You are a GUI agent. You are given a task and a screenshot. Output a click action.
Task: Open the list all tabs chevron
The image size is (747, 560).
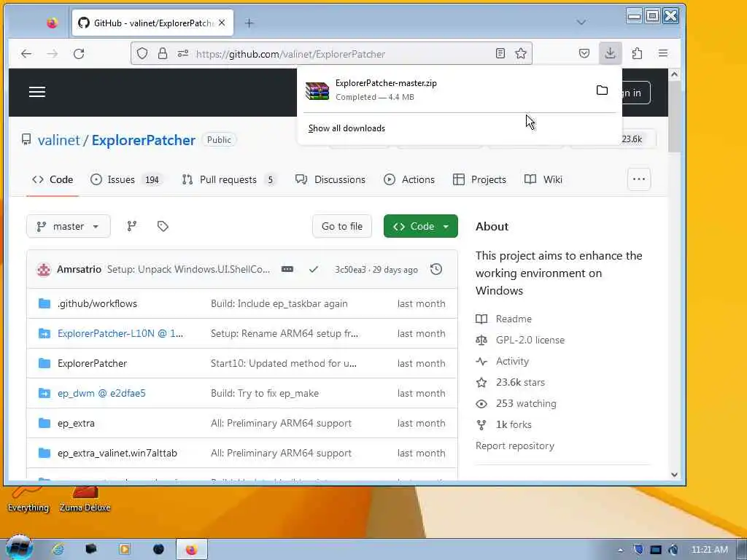[x=581, y=23]
